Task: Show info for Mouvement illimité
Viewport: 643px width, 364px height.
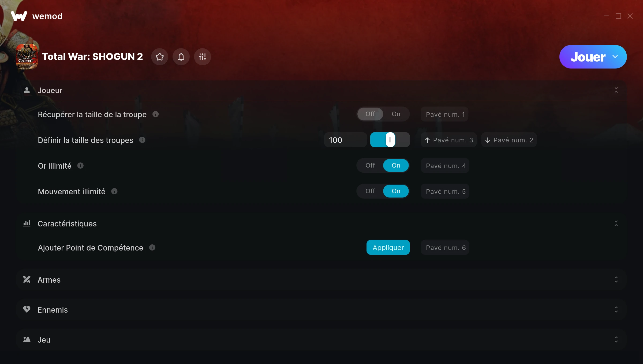Action: 114,191
